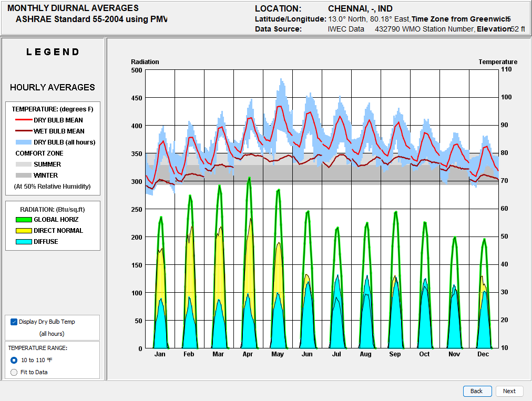Uncheck the Display Dry Bulb Temp checkbox

[14, 322]
